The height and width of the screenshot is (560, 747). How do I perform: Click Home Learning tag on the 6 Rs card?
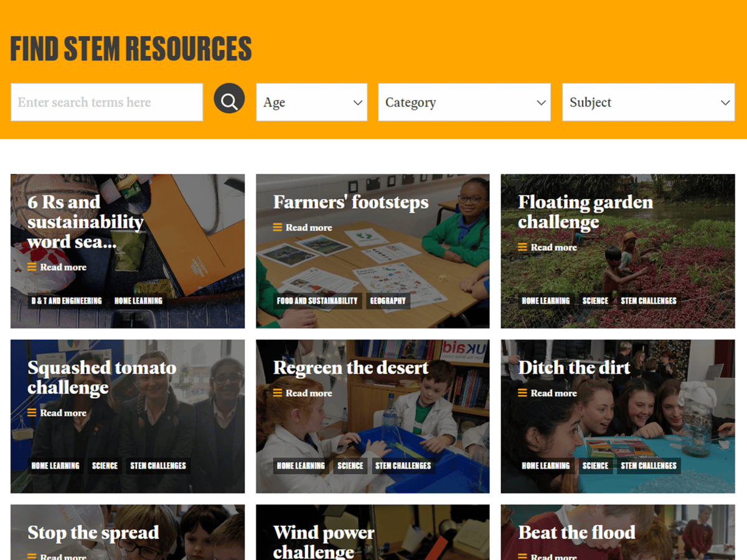(138, 301)
